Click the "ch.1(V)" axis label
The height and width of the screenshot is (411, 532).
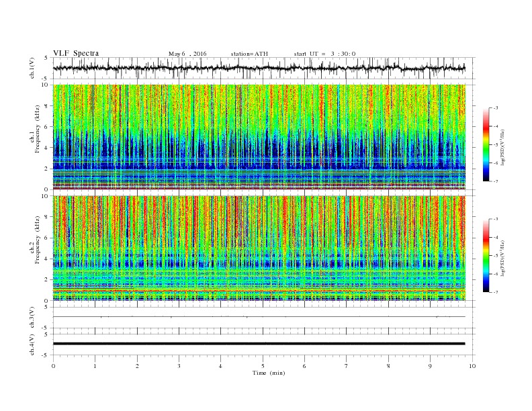click(32, 68)
